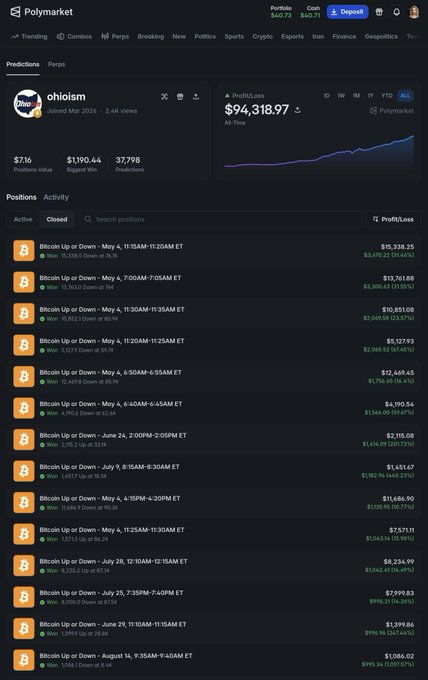Open the Politics category
The image size is (428, 680).
(205, 36)
